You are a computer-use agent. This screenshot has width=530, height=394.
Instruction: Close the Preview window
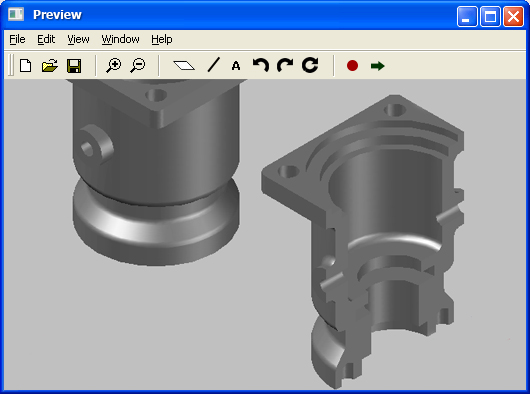point(513,16)
